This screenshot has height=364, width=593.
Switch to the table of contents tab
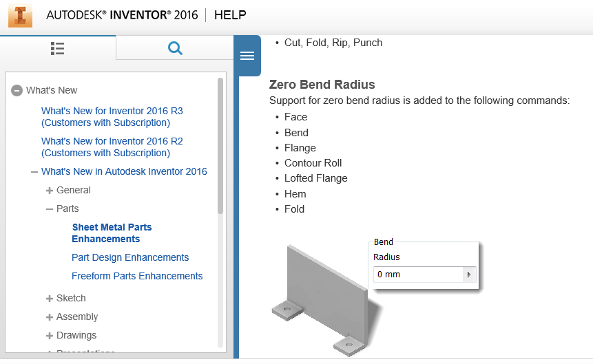pos(58,48)
